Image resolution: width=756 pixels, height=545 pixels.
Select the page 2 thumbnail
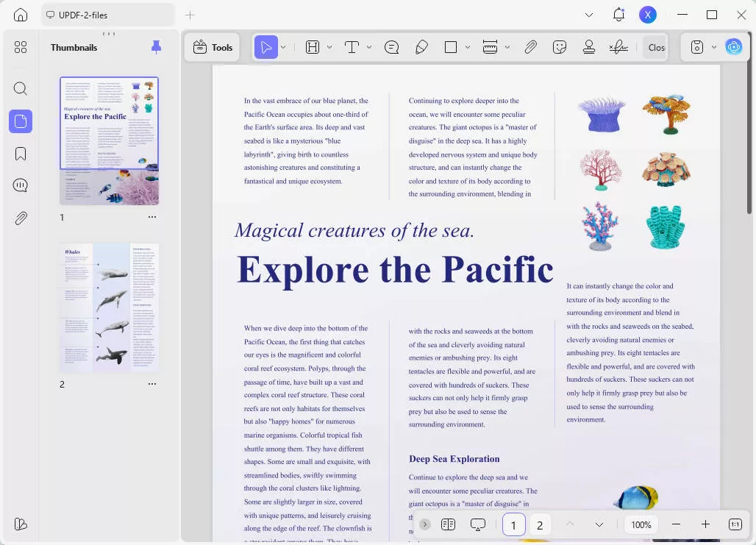click(x=109, y=307)
